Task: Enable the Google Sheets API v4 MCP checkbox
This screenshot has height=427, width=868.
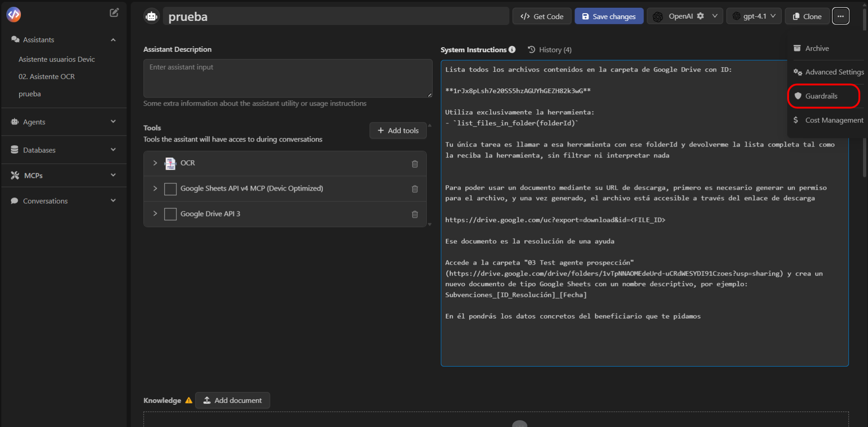Action: (x=170, y=189)
